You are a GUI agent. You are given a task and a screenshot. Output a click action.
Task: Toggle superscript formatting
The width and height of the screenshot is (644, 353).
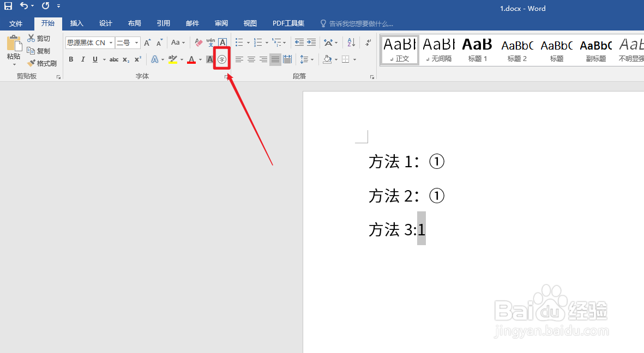click(x=138, y=59)
